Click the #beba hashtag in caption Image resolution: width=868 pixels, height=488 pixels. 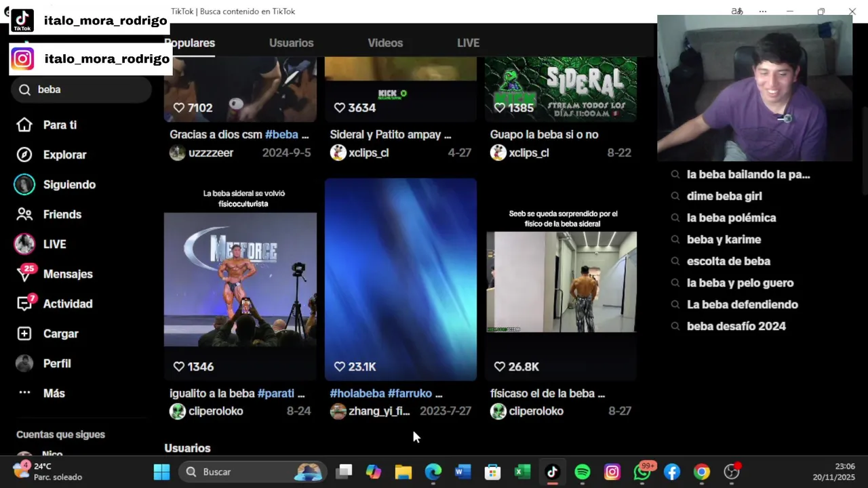pyautogui.click(x=281, y=134)
